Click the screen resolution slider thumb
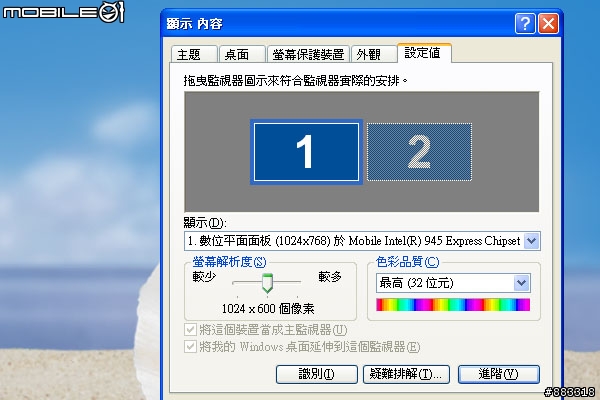Viewport: 600px width, 400px height. 267,283
